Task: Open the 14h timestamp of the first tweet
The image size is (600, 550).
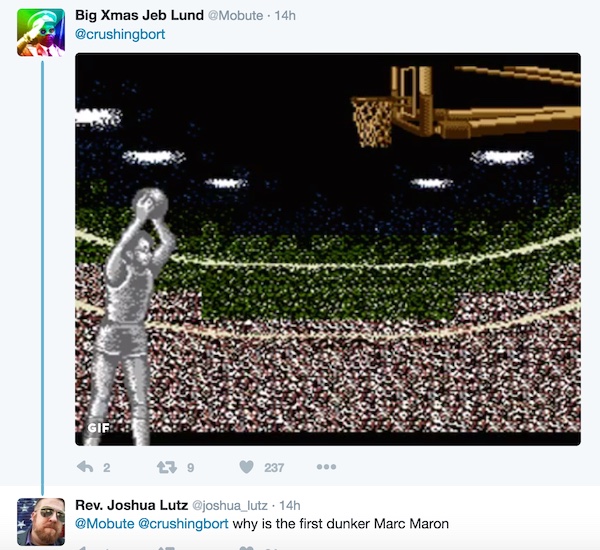Action: pos(285,16)
